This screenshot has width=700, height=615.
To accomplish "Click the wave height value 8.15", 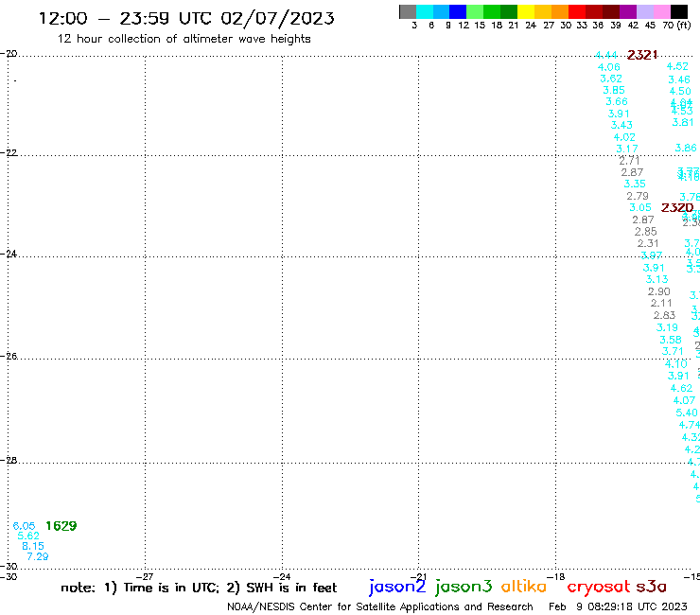I will [33, 546].
